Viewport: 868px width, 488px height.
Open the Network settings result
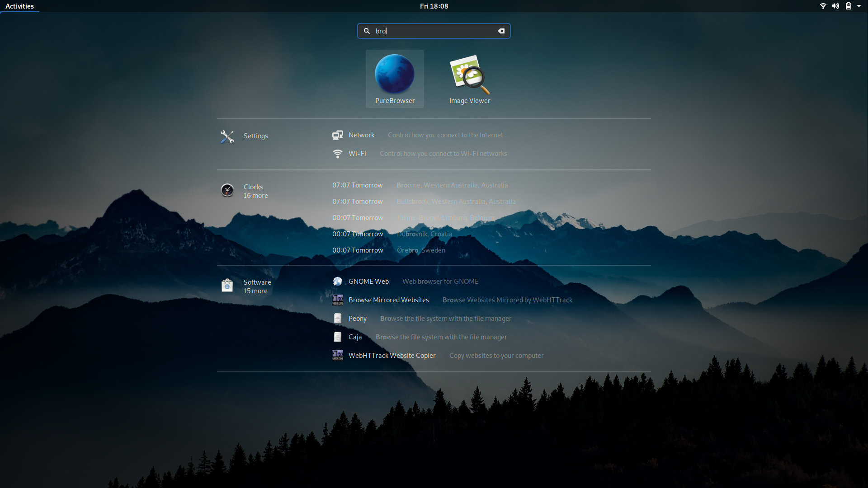[x=361, y=135]
